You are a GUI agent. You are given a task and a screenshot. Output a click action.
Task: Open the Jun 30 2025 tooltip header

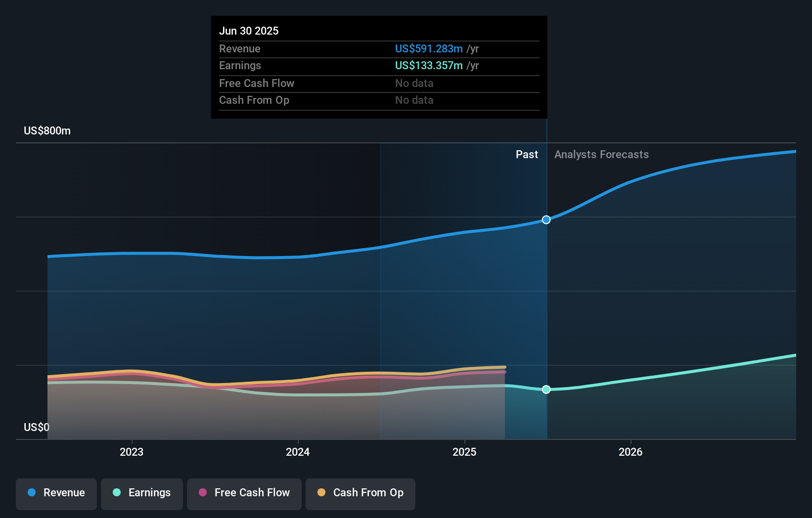pyautogui.click(x=249, y=31)
